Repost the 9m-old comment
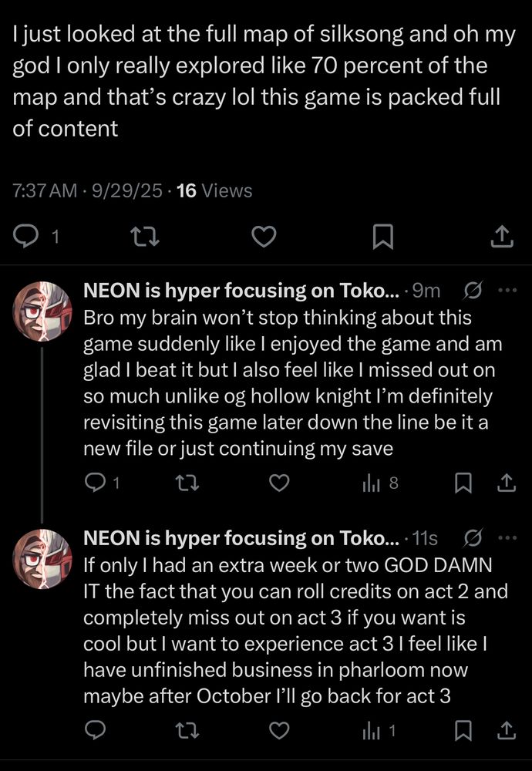Screen dimensions: 532x771 pos(188,483)
